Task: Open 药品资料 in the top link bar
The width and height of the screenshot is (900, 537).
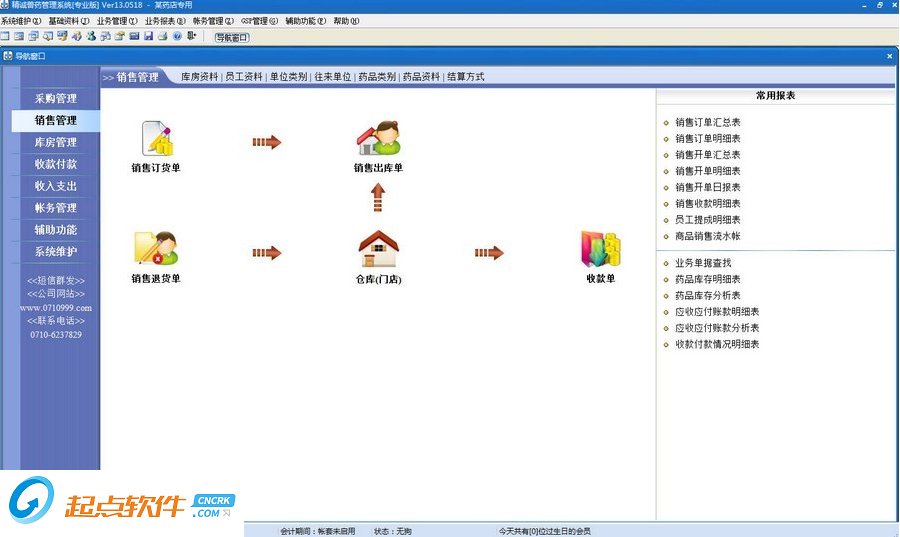Action: [x=421, y=77]
